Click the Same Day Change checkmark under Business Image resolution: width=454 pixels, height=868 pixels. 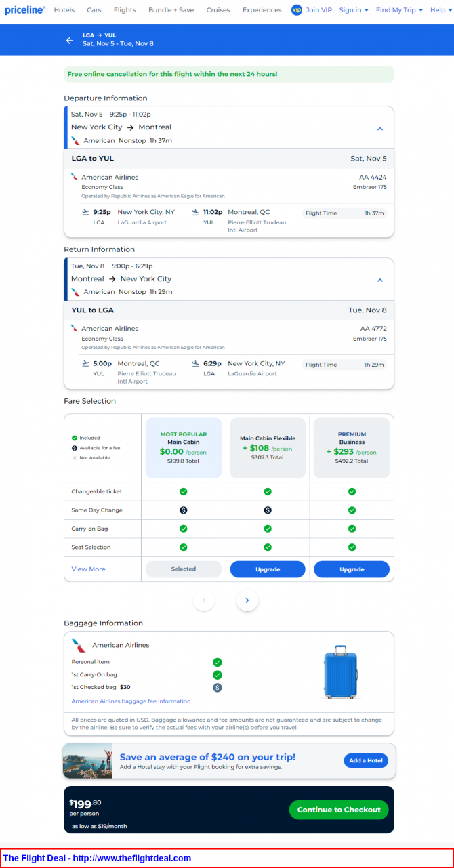pyautogui.click(x=352, y=510)
